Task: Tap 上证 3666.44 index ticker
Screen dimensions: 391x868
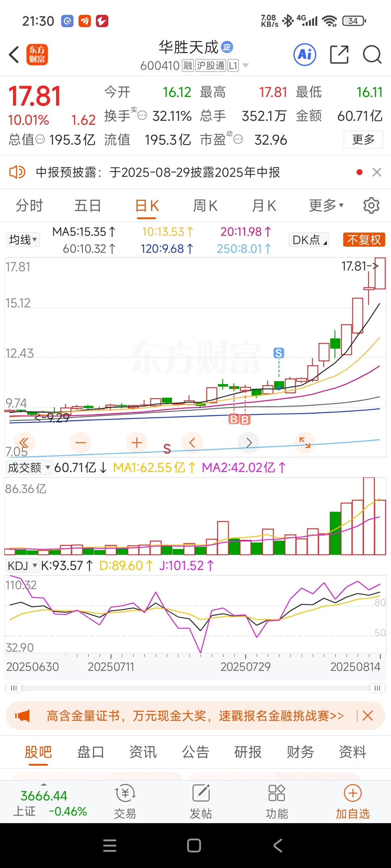Action: (50, 804)
